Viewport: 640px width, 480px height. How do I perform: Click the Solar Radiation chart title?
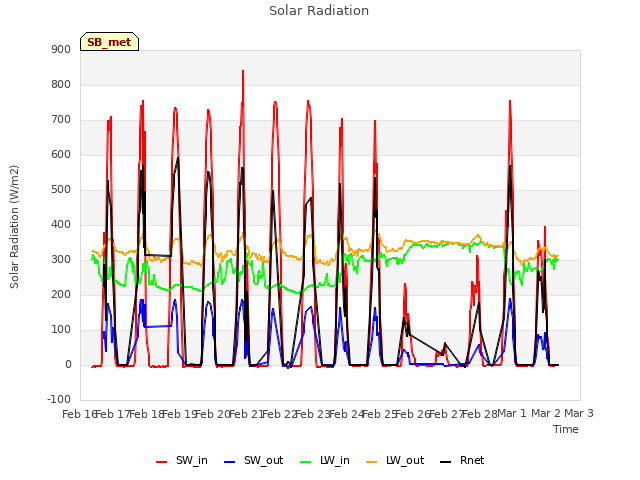319,11
